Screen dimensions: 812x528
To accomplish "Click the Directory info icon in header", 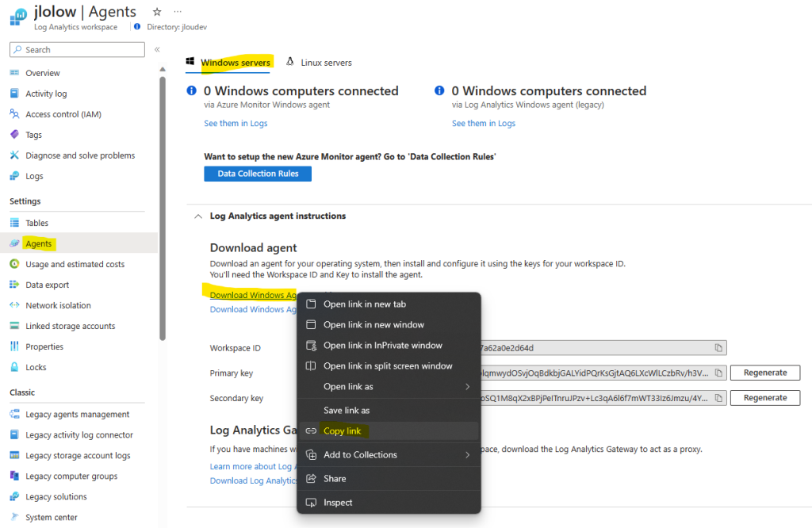I will pyautogui.click(x=137, y=26).
